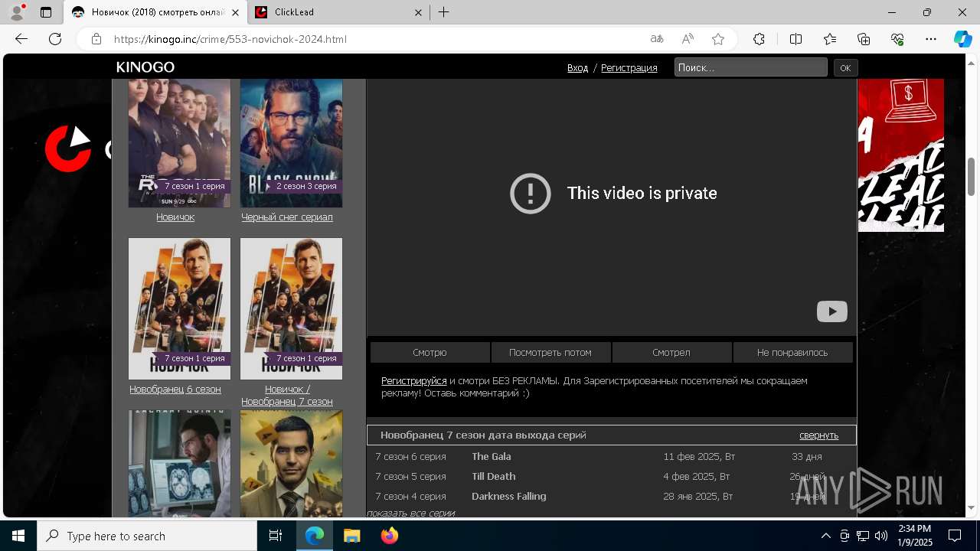Screen dimensions: 980x551
Task: Open the Регистрация link in header
Action: click(629, 68)
